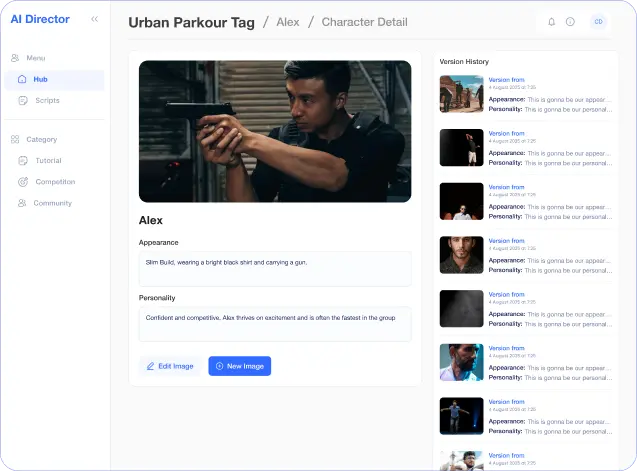The height and width of the screenshot is (471, 637).
Task: Click the Version History heading
Action: coord(464,61)
